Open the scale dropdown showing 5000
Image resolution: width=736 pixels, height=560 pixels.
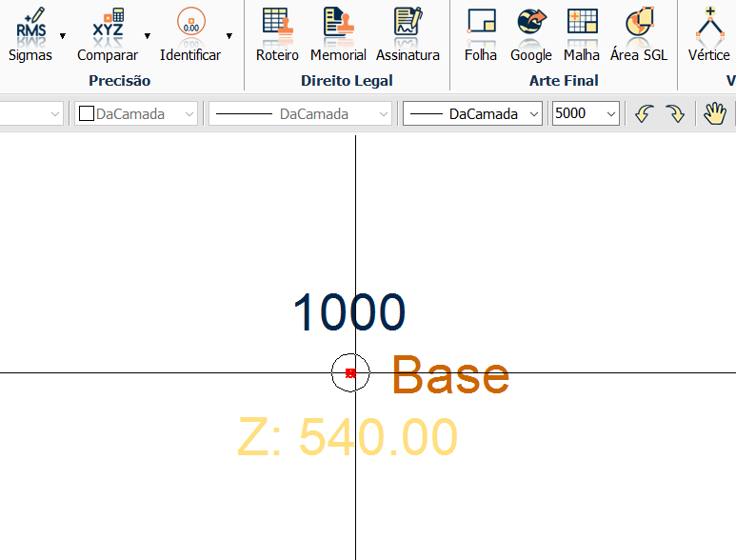586,114
